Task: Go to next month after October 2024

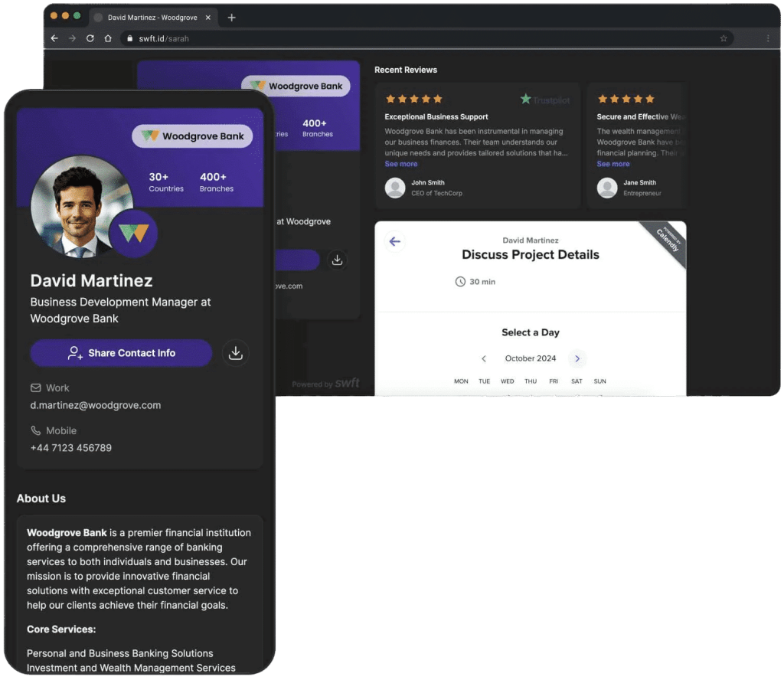Action: [577, 359]
